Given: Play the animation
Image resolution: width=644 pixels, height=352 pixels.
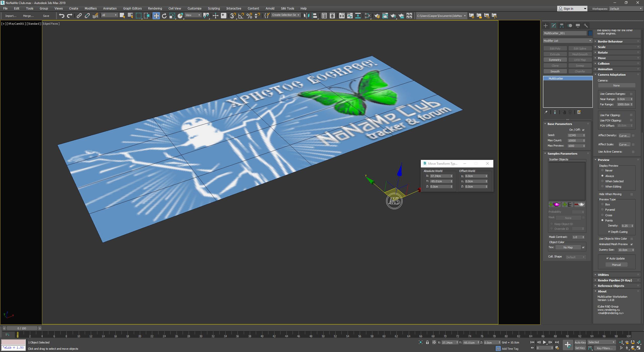Looking at the screenshot, I should click(544, 342).
